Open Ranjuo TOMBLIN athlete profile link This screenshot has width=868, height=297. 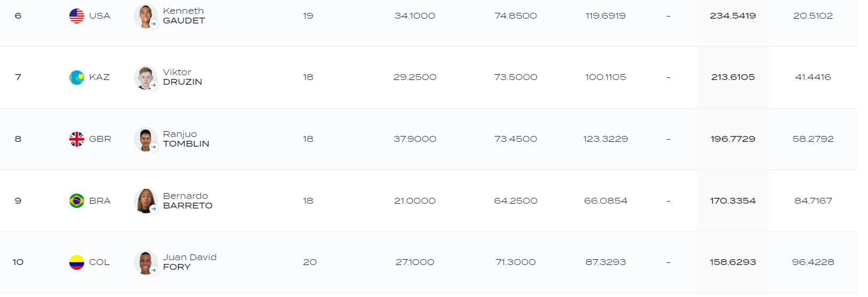tap(186, 139)
